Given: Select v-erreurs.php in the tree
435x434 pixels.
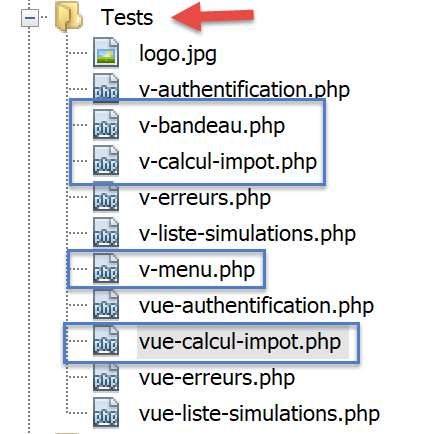Looking at the screenshot, I should click(x=205, y=198).
